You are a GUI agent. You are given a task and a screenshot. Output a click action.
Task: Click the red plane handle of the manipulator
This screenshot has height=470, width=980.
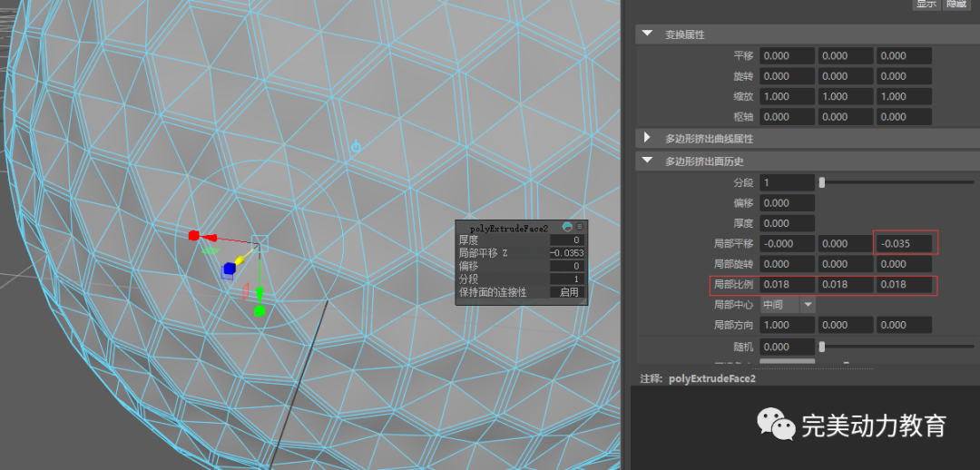[x=246, y=290]
